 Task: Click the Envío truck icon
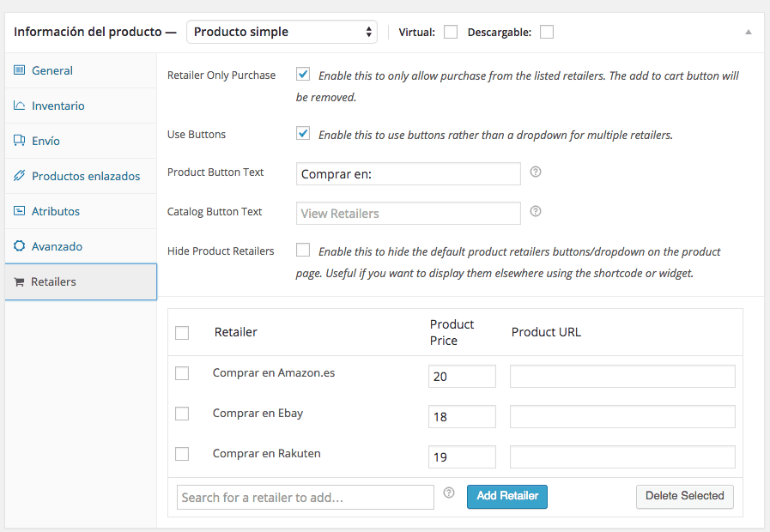(20, 141)
